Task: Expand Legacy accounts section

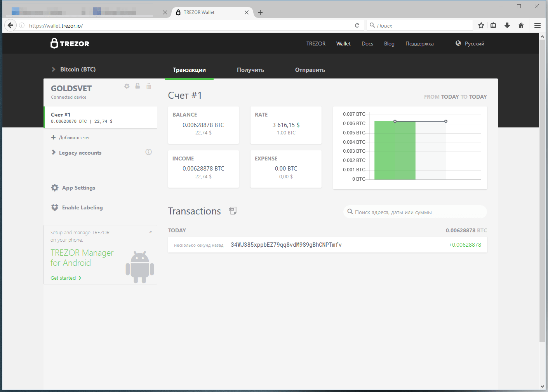Action: coord(77,153)
